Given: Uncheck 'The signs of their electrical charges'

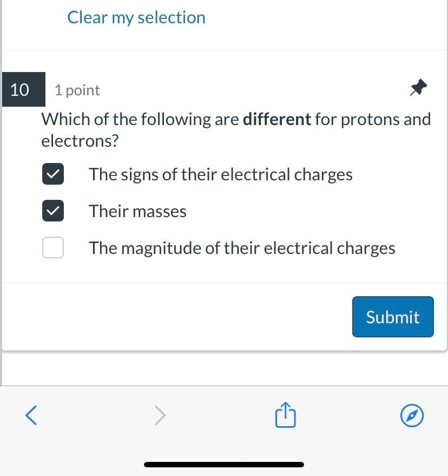Looking at the screenshot, I should [x=52, y=174].
